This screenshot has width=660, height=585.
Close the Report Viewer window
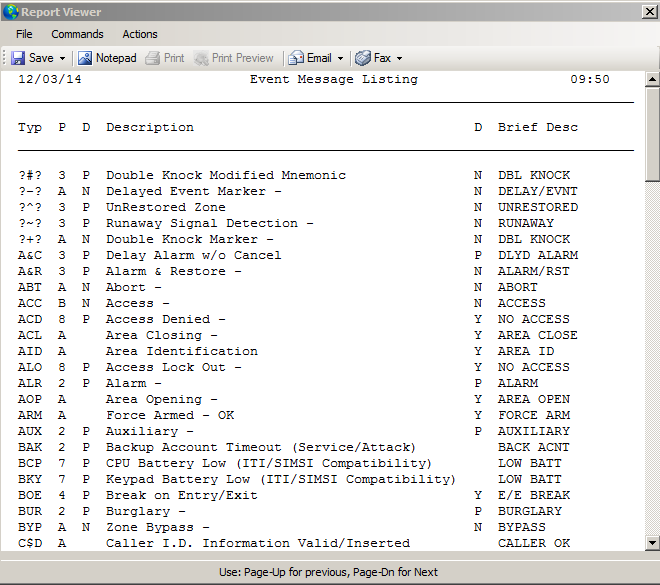[650, 12]
